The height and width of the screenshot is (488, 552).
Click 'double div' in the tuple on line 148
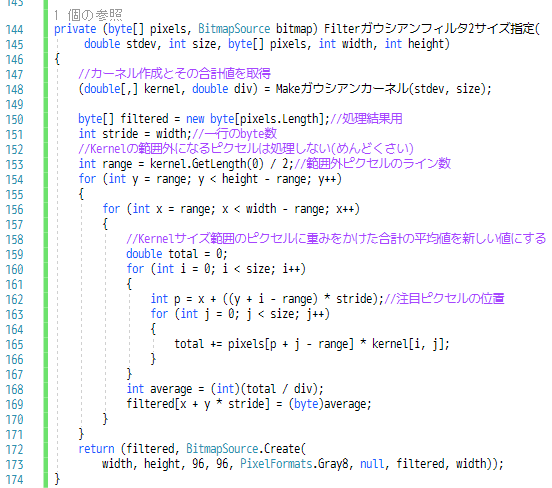[222, 89]
